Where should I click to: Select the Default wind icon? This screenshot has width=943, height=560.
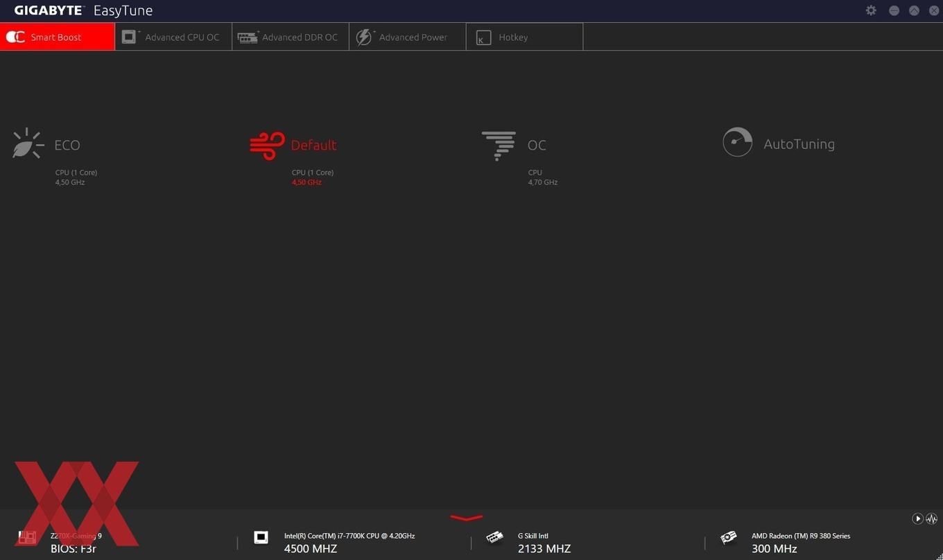coord(267,146)
